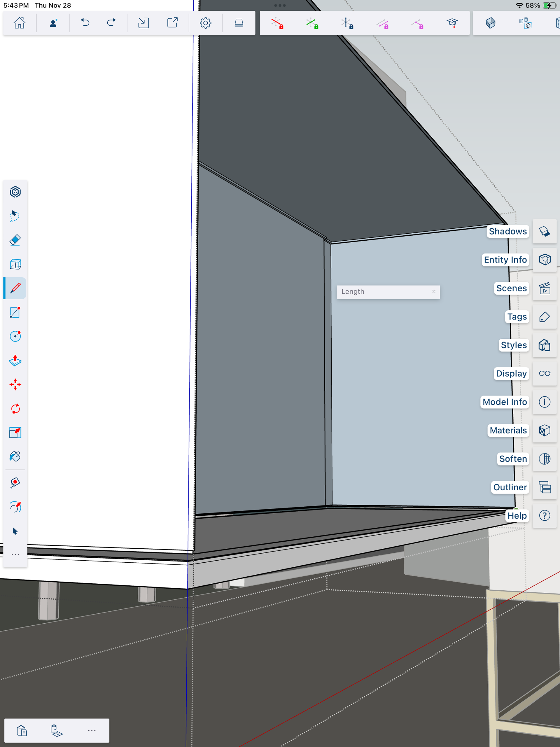Expand left toolbar more tools ellipsis
560x747 pixels.
(15, 555)
